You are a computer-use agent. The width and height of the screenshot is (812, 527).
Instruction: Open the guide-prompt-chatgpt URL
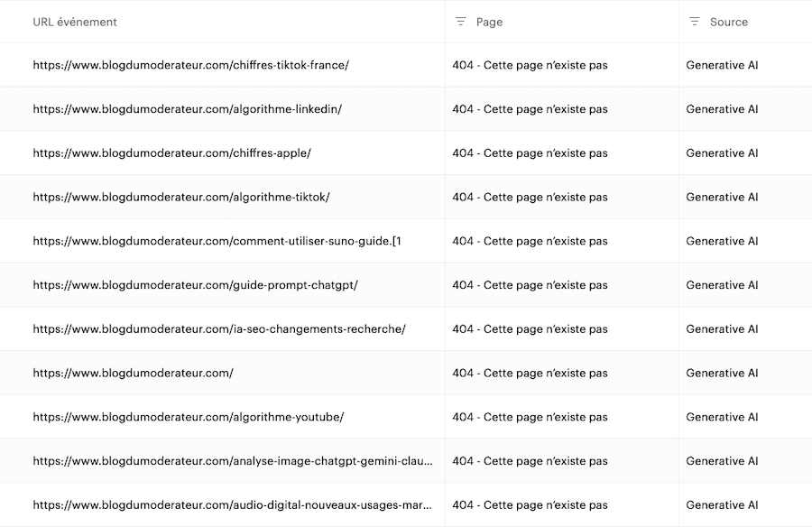[195, 285]
